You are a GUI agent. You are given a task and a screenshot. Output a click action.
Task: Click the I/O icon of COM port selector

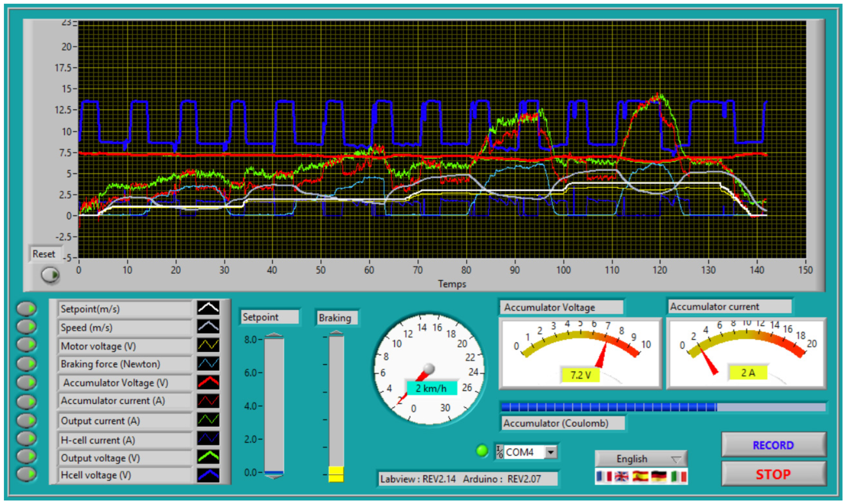click(x=500, y=452)
